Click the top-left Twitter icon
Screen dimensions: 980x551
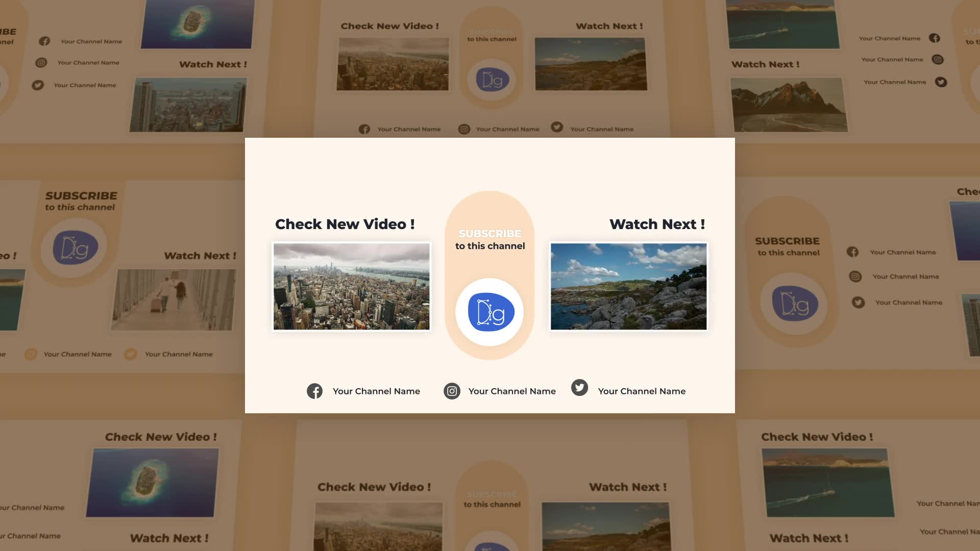(38, 84)
